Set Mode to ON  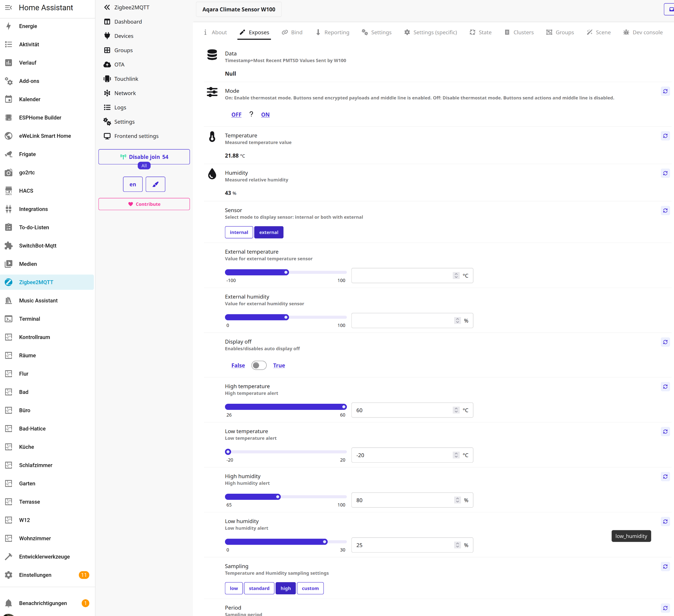[265, 115]
